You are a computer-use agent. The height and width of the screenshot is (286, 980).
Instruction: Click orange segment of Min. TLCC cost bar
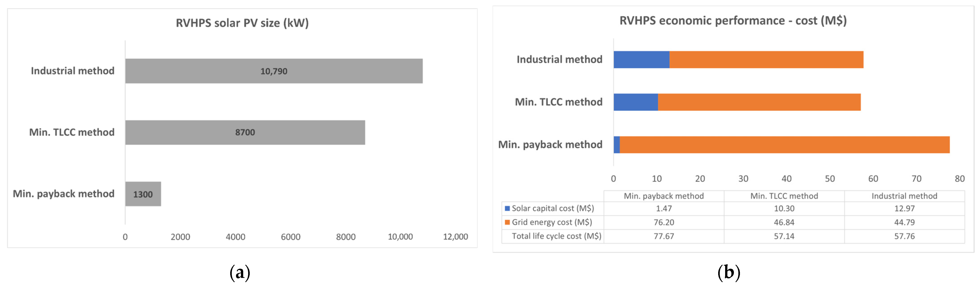tap(759, 102)
